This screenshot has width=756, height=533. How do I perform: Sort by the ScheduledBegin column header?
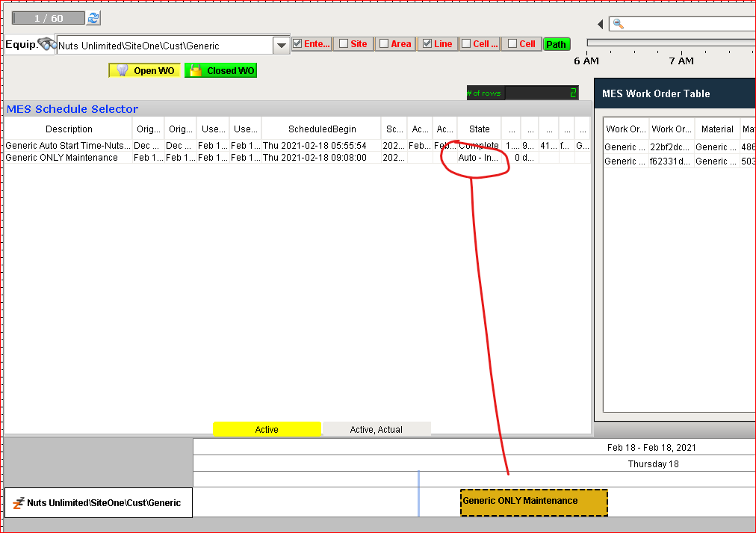click(x=321, y=129)
